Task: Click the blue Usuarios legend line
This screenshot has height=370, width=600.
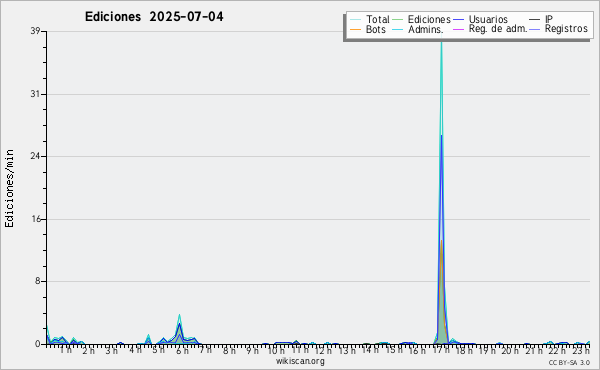Action: click(x=458, y=20)
